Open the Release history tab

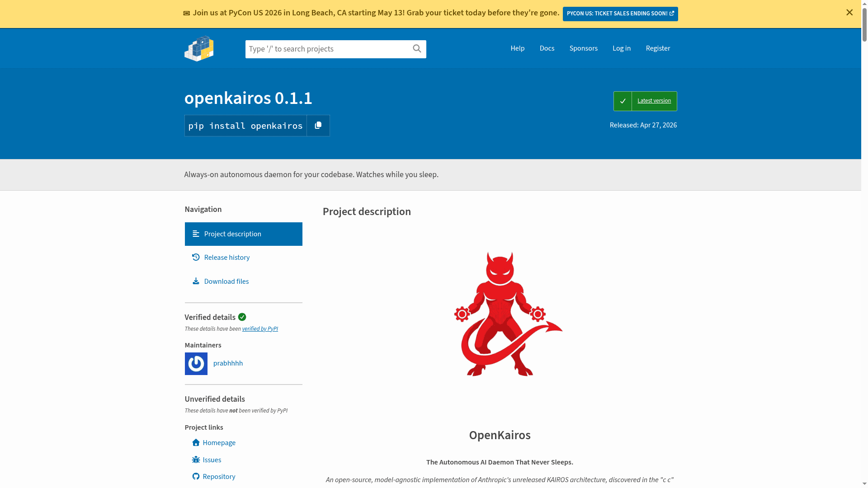click(244, 258)
